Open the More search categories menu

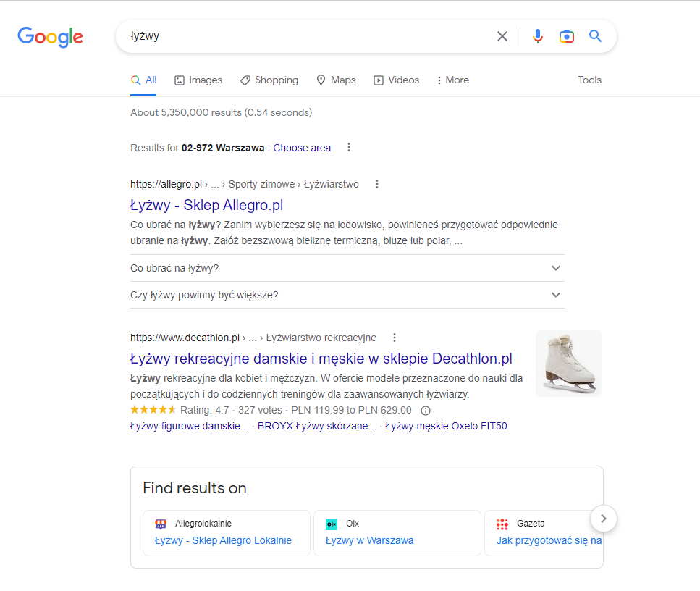[452, 80]
